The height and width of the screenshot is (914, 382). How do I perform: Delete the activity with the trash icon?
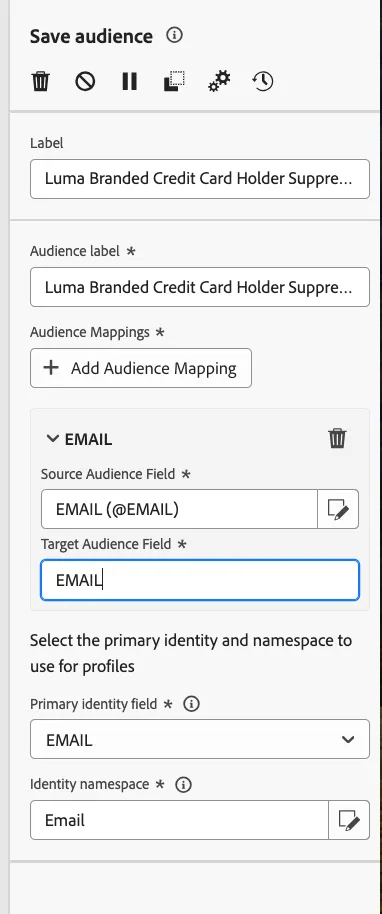(x=41, y=82)
